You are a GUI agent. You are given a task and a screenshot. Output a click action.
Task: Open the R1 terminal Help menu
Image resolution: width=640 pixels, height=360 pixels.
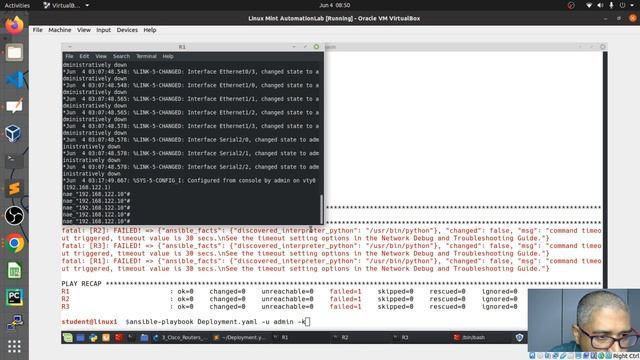coord(168,56)
